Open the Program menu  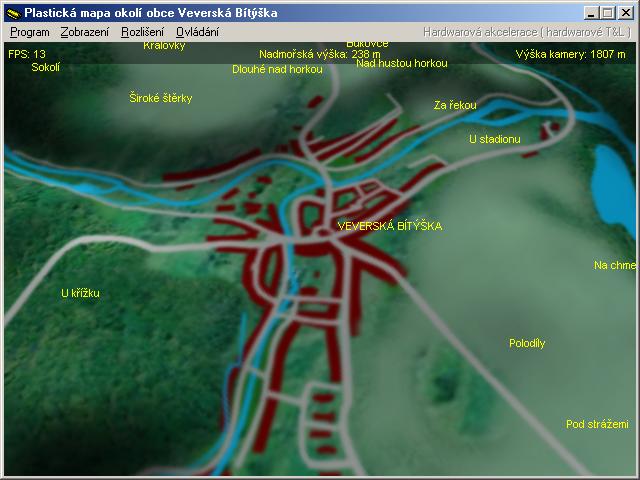29,32
